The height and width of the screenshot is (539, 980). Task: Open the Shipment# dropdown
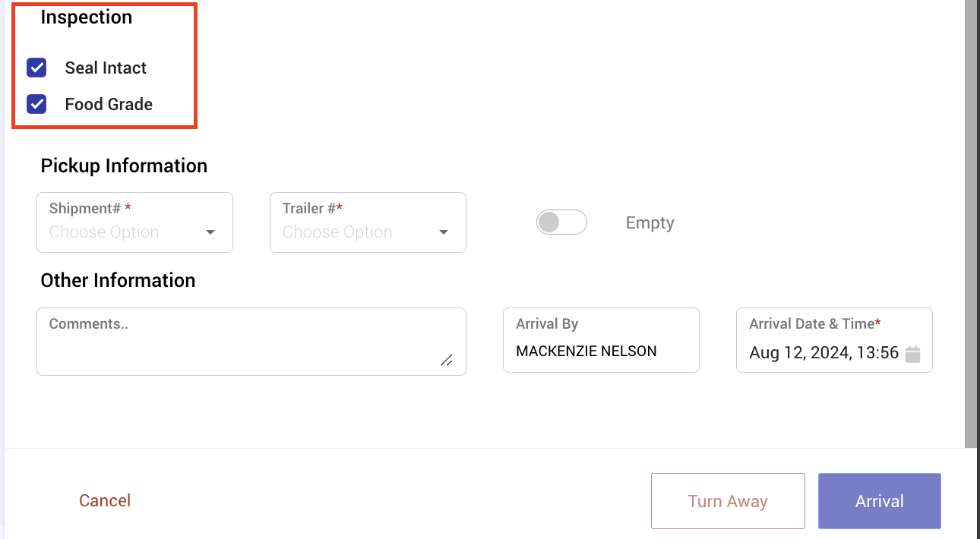134,222
